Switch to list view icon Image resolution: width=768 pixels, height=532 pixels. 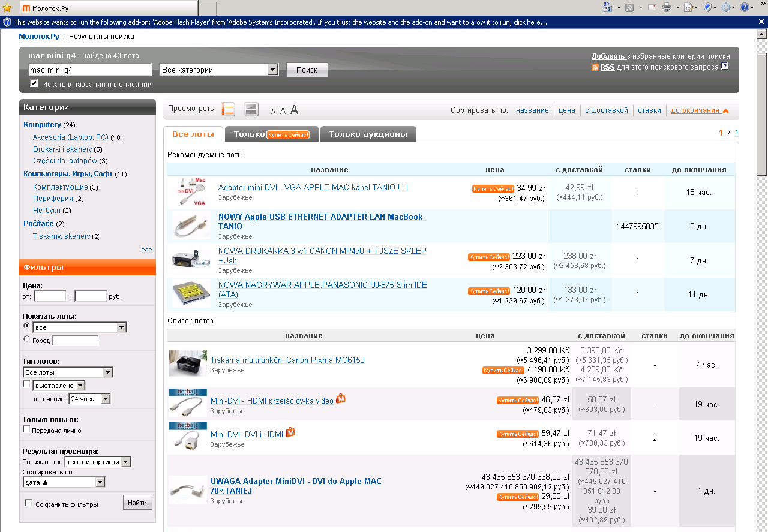click(228, 109)
